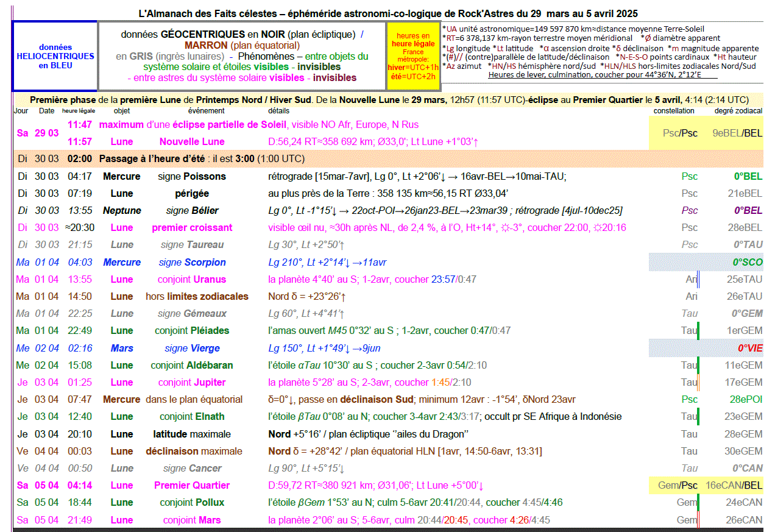The height and width of the screenshot is (532, 775).
Task: Select the green '28ePOI' zodiac cell
Action: click(x=746, y=400)
